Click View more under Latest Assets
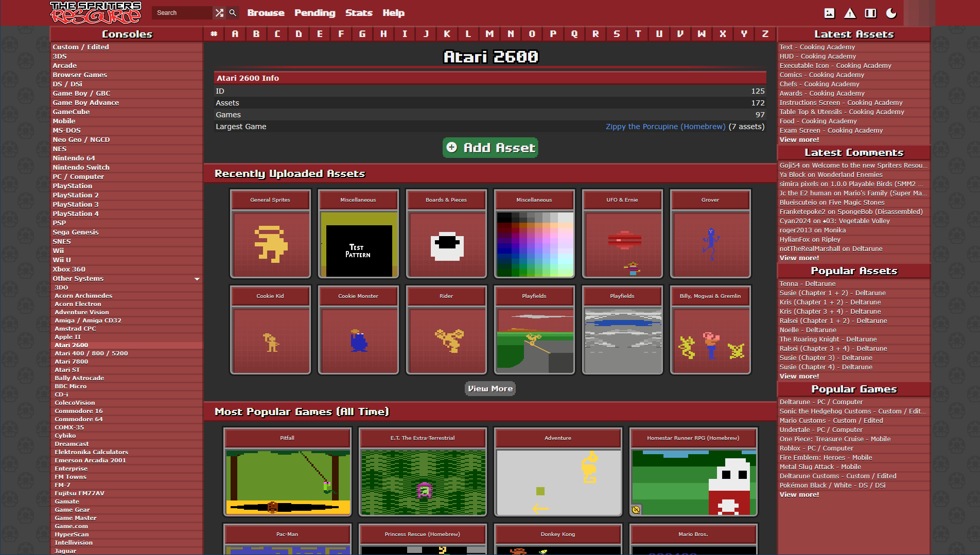The width and height of the screenshot is (980, 555). 799,139
